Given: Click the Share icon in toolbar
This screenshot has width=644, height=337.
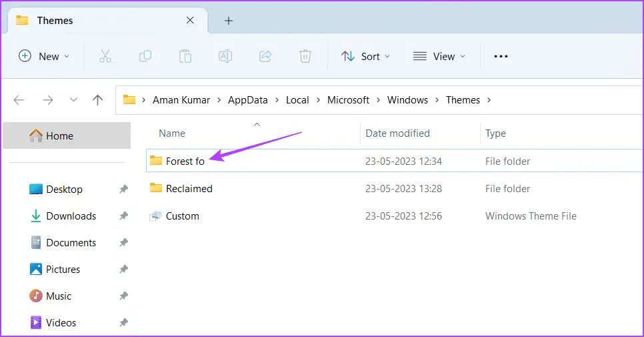Looking at the screenshot, I should 265,56.
